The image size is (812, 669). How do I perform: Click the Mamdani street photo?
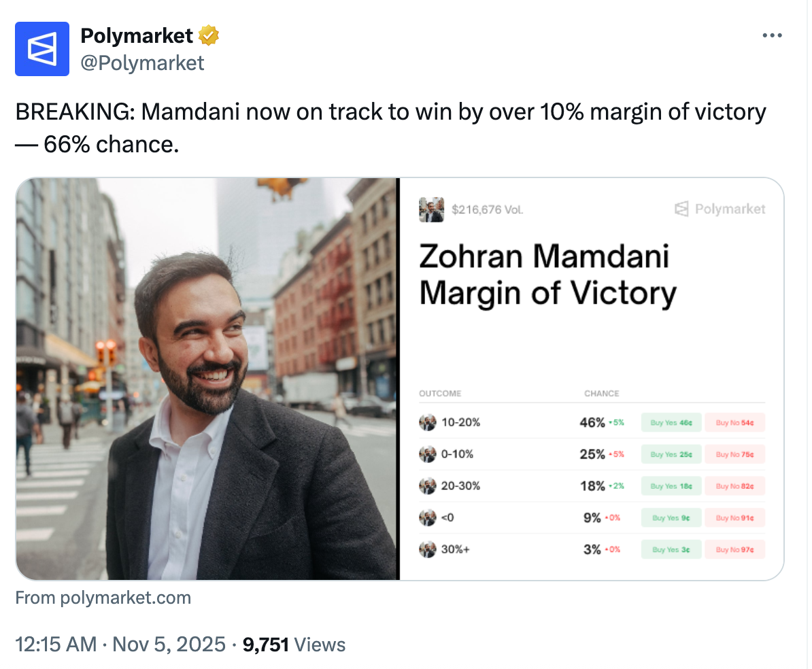(x=207, y=379)
